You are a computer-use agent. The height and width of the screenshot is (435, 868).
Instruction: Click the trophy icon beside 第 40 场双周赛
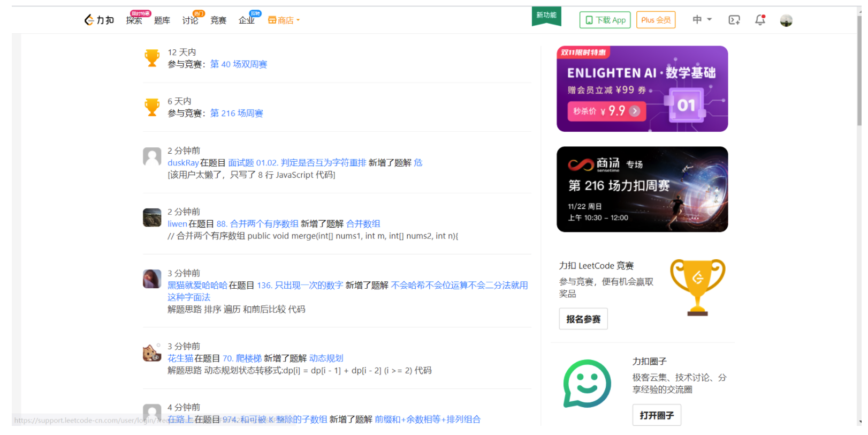tap(152, 58)
